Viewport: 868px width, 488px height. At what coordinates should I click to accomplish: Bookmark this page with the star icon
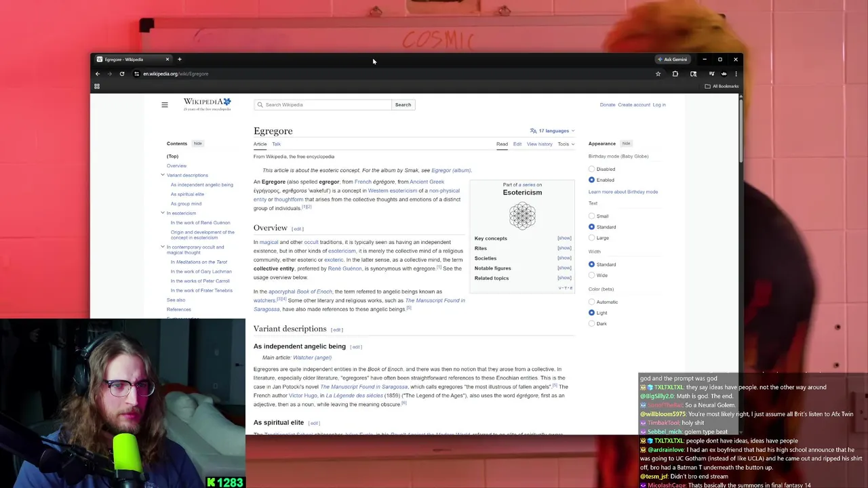[x=658, y=74]
